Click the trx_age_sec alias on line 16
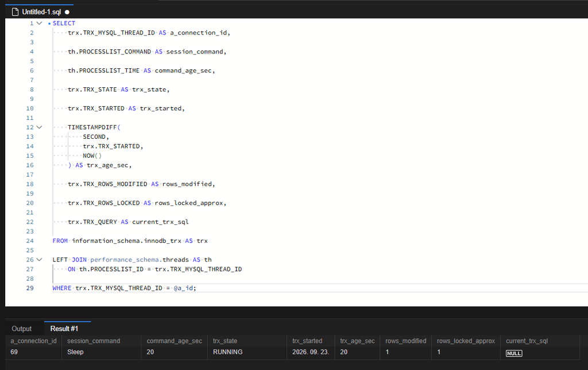The image size is (588, 370). click(x=107, y=165)
